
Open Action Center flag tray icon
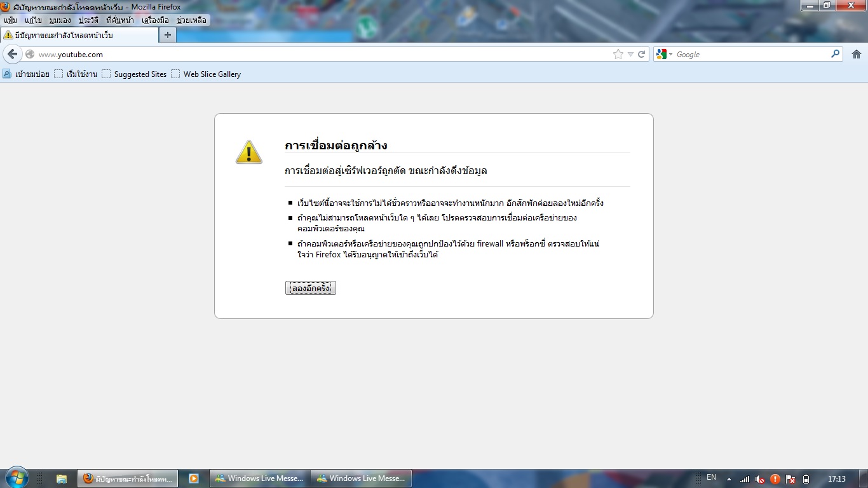(x=790, y=478)
